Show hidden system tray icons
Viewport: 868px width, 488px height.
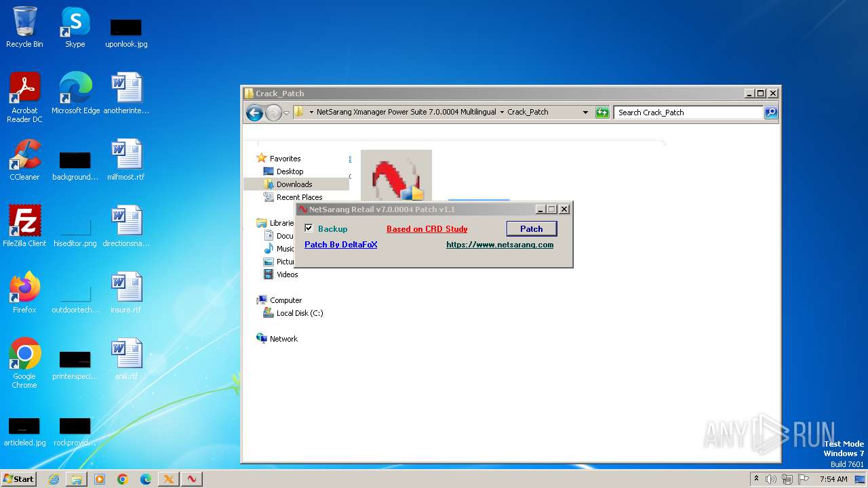click(x=756, y=479)
